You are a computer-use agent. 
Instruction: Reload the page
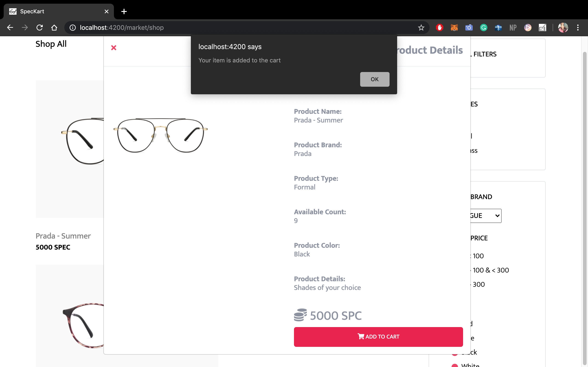pyautogui.click(x=40, y=28)
